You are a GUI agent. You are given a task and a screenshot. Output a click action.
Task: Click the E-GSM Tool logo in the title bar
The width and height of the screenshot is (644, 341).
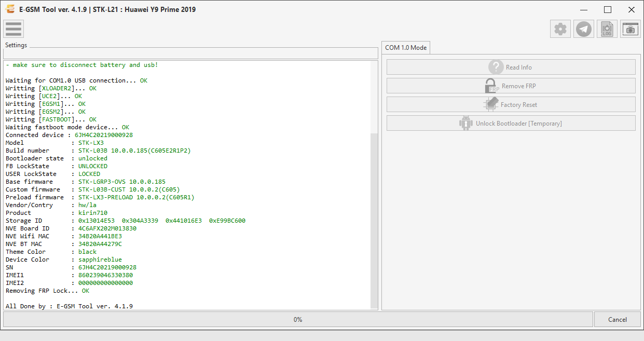coord(10,9)
